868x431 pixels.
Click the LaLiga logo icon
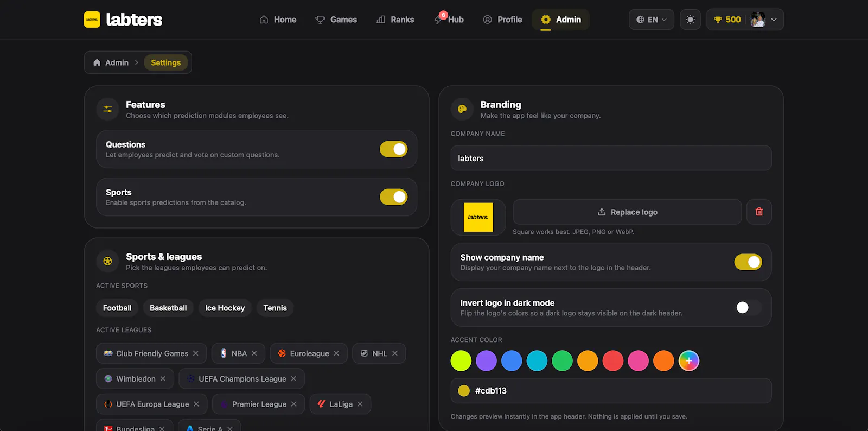tap(322, 404)
